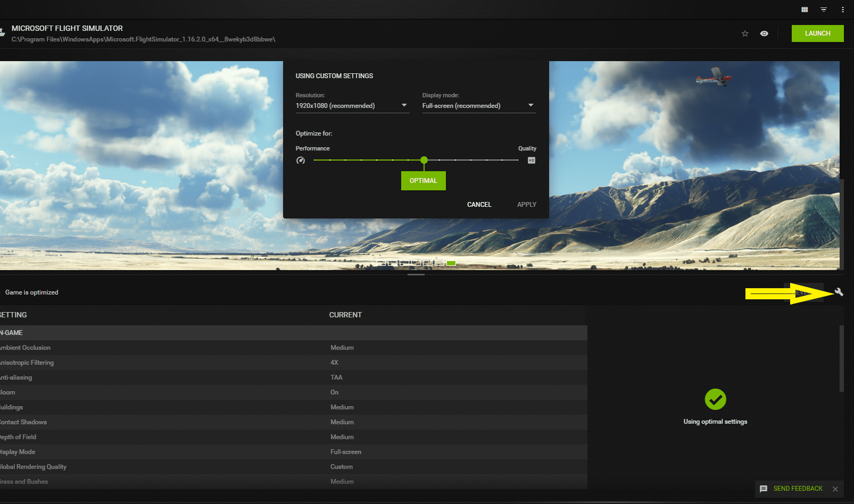Dismiss Send Feedback with the X
Viewport: 854px width, 504px height.
tap(835, 489)
